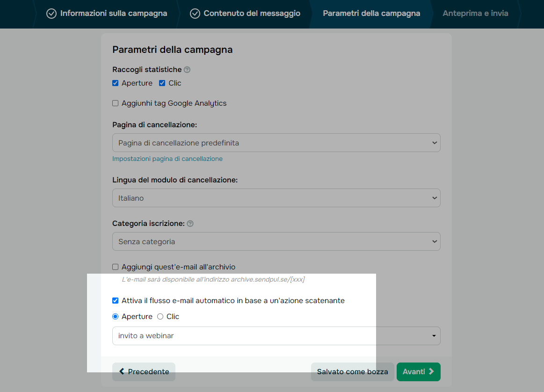Click Salvato come bozza button
This screenshot has height=392, width=544.
pos(353,372)
